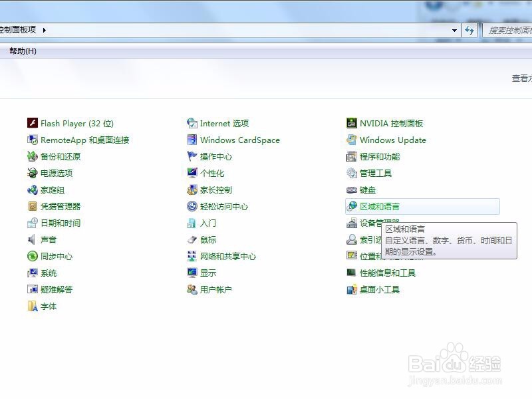Open the 日期和时间 icon
The width and height of the screenshot is (532, 399).
pos(32,223)
